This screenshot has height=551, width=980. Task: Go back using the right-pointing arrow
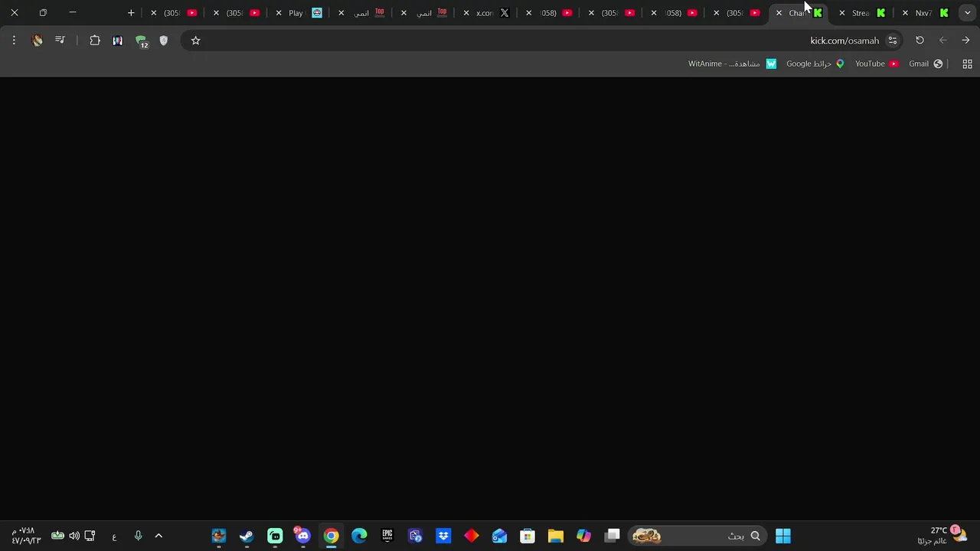[965, 41]
